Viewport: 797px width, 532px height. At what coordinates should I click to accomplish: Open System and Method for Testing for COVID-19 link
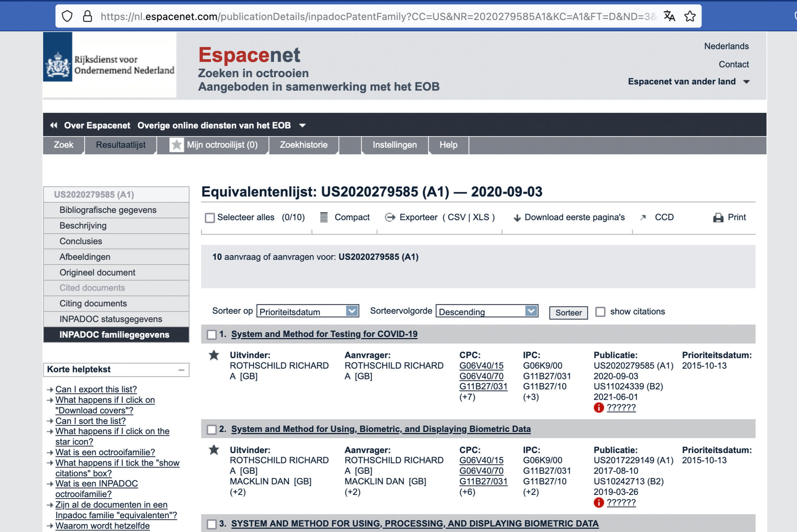click(324, 334)
